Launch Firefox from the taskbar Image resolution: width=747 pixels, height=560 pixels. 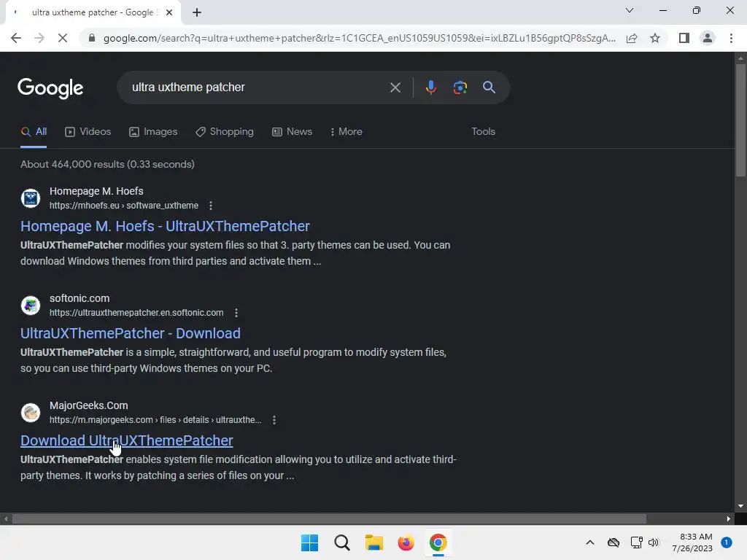(406, 542)
